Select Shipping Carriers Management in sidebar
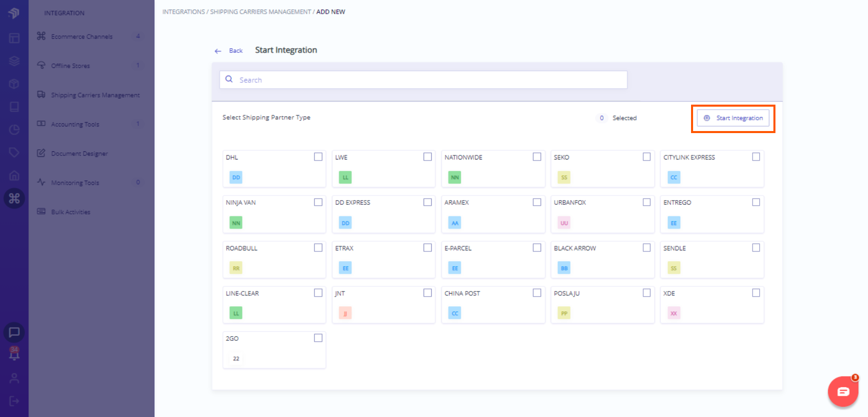 (x=95, y=95)
